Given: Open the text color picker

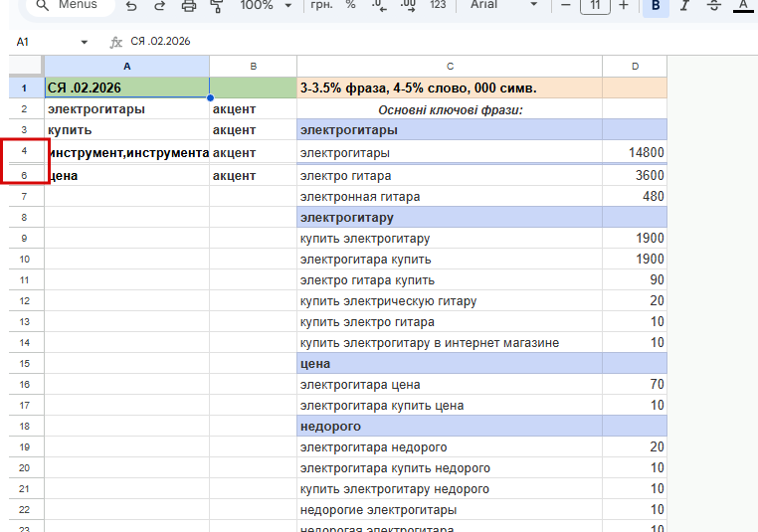Looking at the screenshot, I should [742, 6].
